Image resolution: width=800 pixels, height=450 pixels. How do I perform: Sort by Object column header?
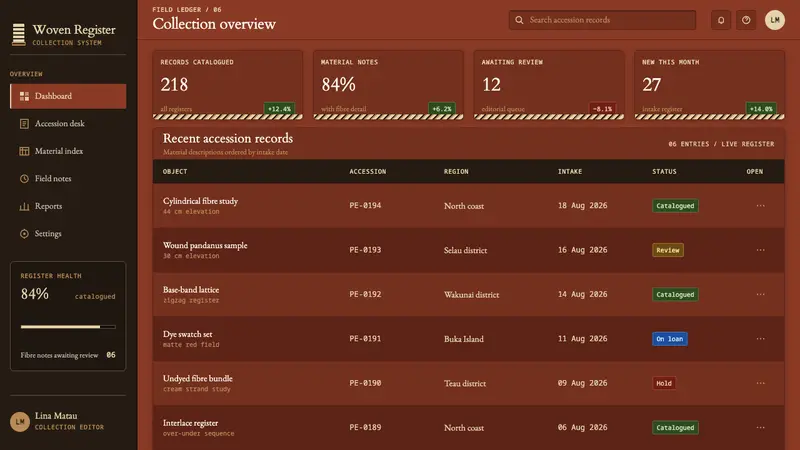pos(175,171)
